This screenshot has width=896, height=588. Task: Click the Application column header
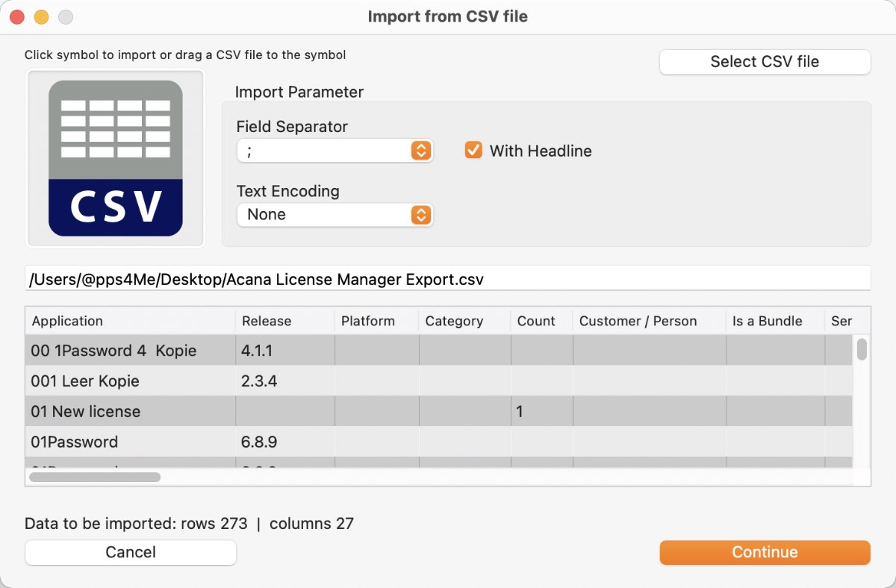(x=131, y=321)
